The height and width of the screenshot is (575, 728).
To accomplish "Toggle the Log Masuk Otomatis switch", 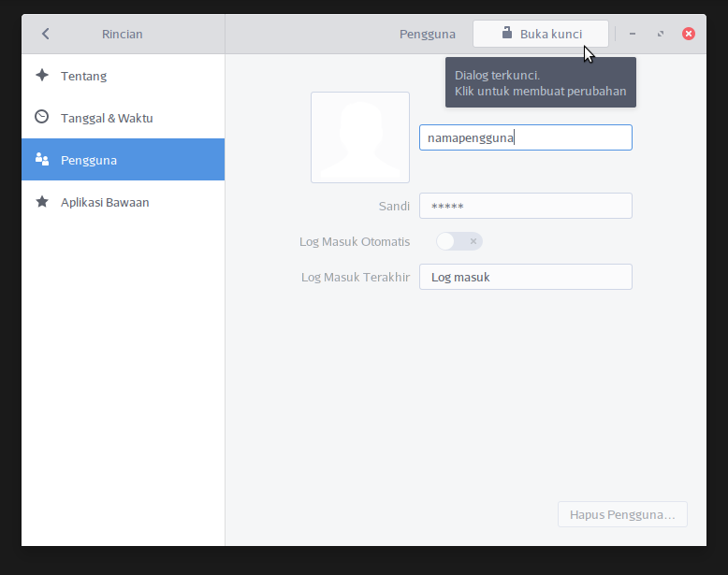I will 459,241.
